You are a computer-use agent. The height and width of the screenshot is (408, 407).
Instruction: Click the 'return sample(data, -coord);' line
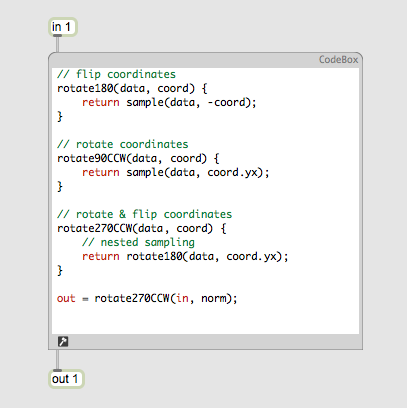[169, 102]
